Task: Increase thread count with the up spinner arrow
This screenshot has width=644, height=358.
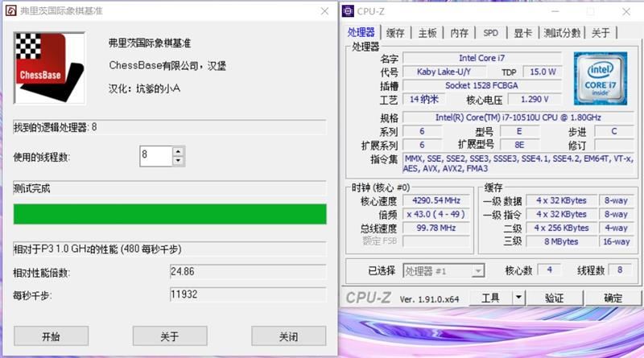Action: (x=178, y=151)
